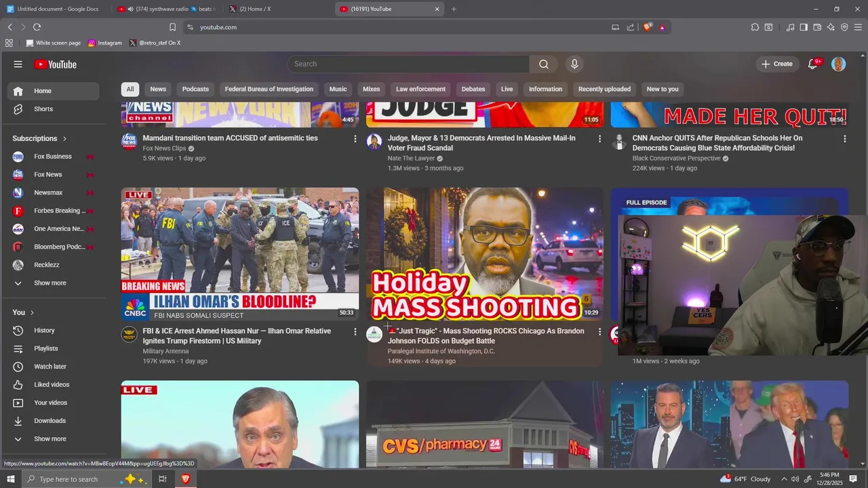Open options menu for Just Tragic video
This screenshot has height=488, width=868.
point(599,332)
